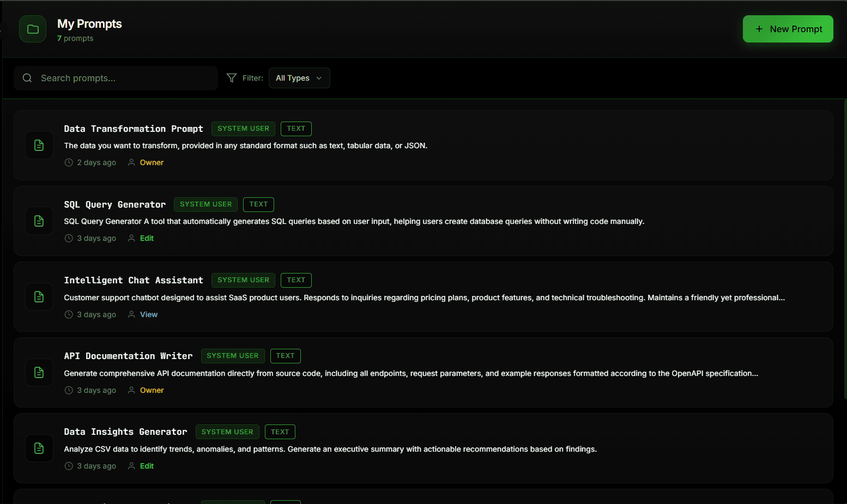Click the filter funnel icon

pyautogui.click(x=232, y=78)
